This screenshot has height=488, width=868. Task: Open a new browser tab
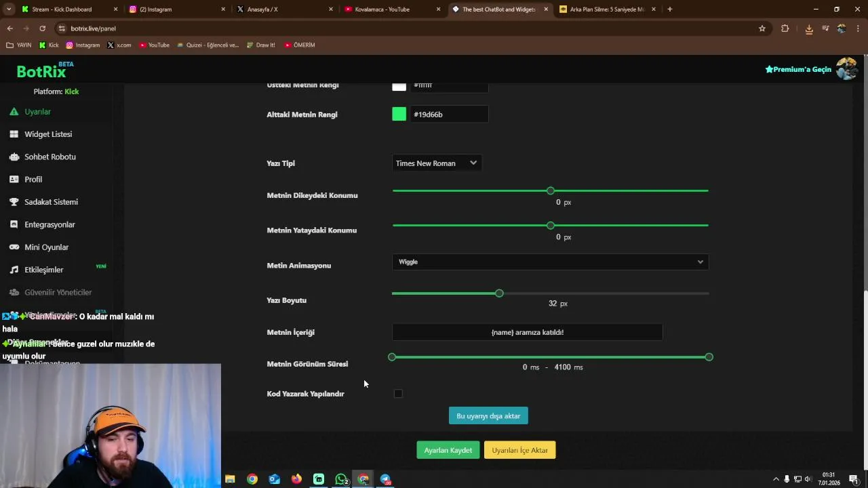[x=669, y=9]
